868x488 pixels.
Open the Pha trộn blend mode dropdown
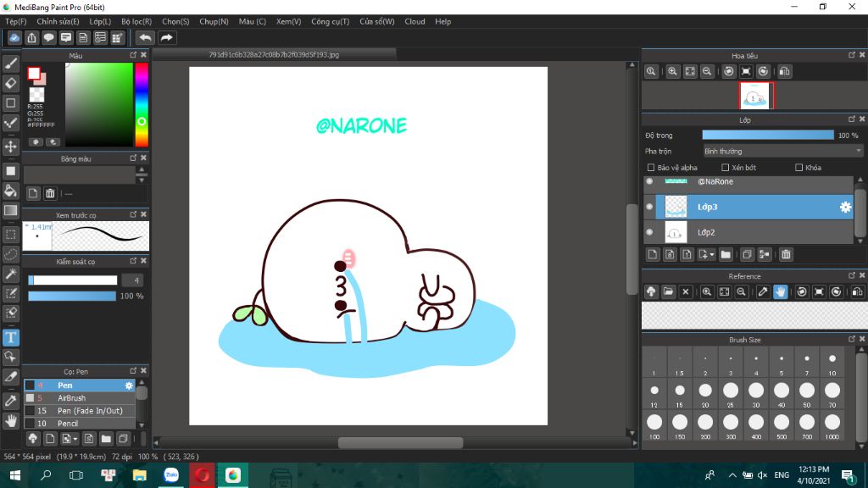pyautogui.click(x=782, y=151)
